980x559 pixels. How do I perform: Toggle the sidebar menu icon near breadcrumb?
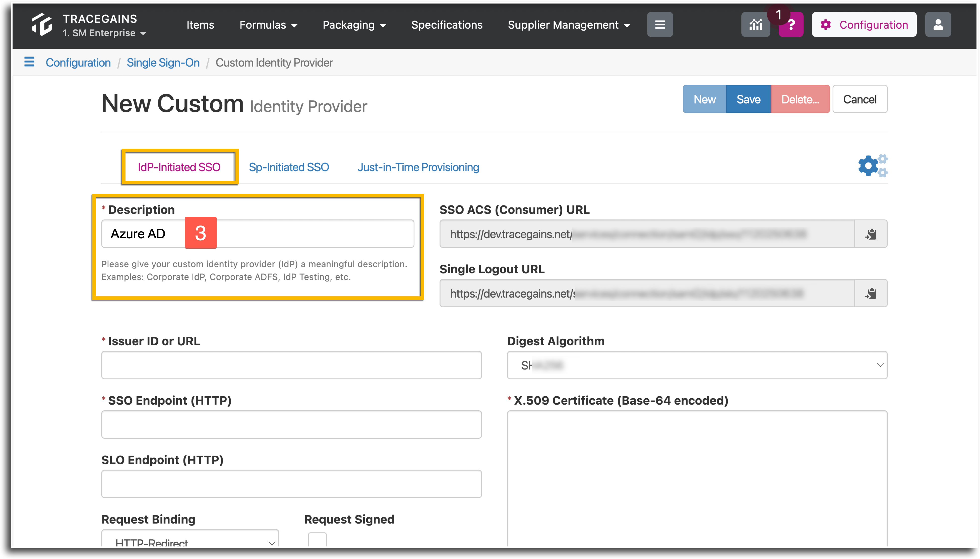coord(29,62)
